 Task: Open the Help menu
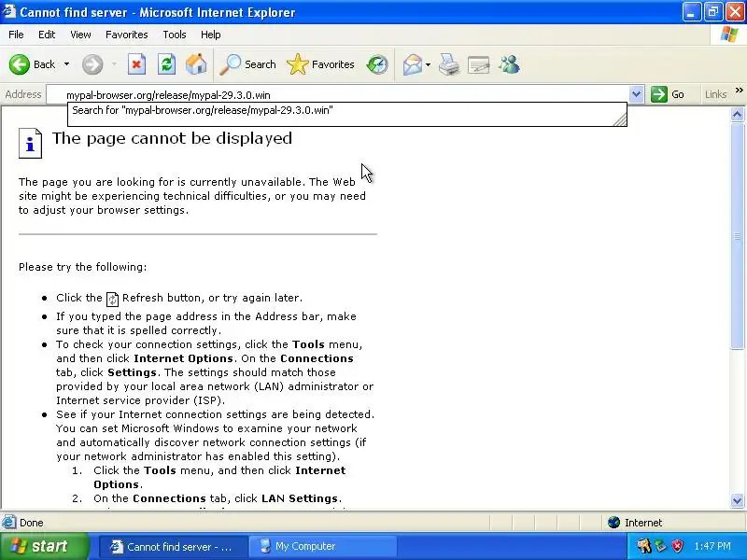click(x=211, y=35)
